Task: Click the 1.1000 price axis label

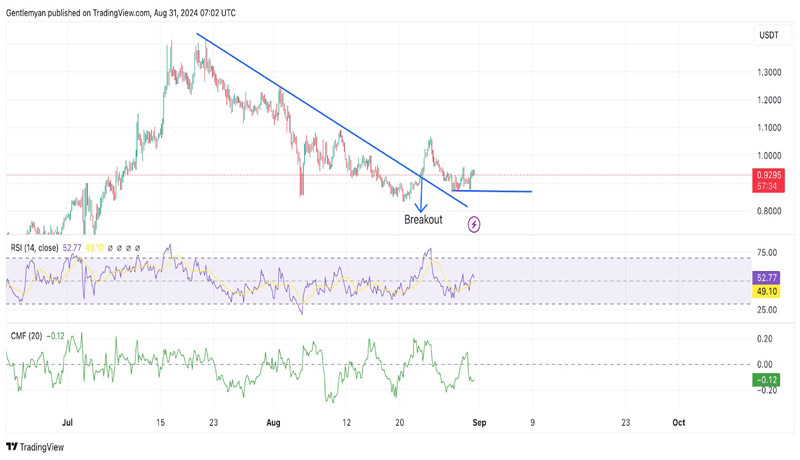Action: pos(769,127)
